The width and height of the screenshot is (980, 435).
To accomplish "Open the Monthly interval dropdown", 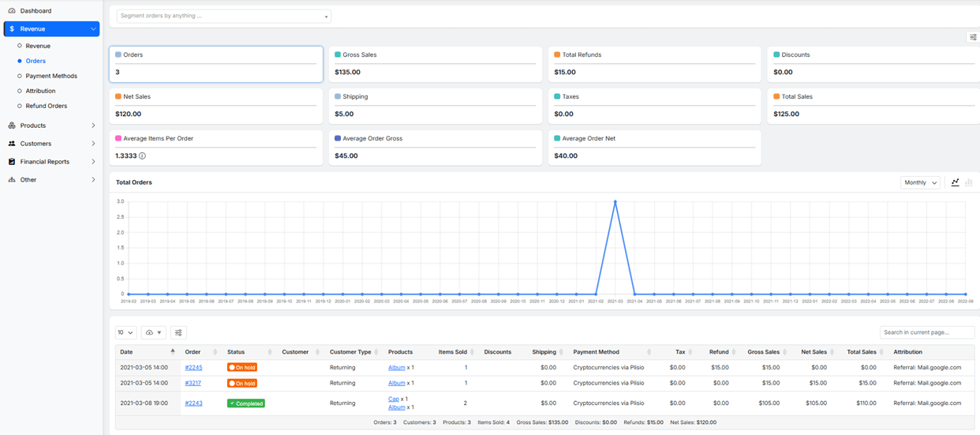I will tap(920, 182).
